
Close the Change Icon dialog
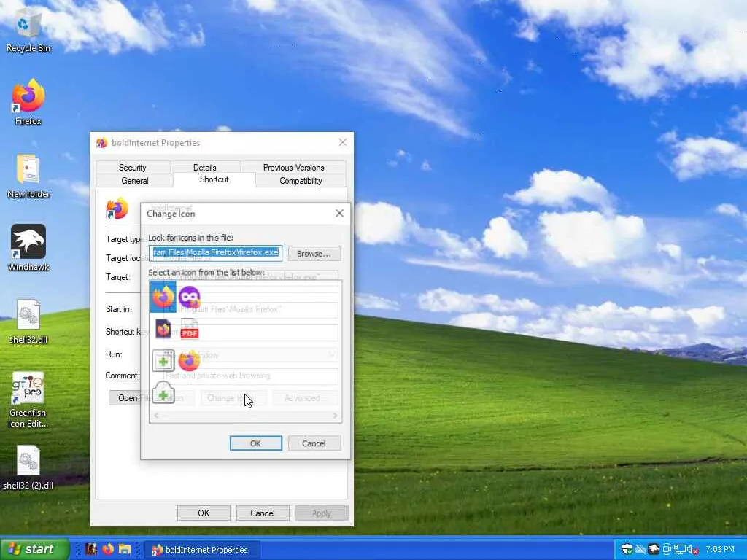pos(339,214)
